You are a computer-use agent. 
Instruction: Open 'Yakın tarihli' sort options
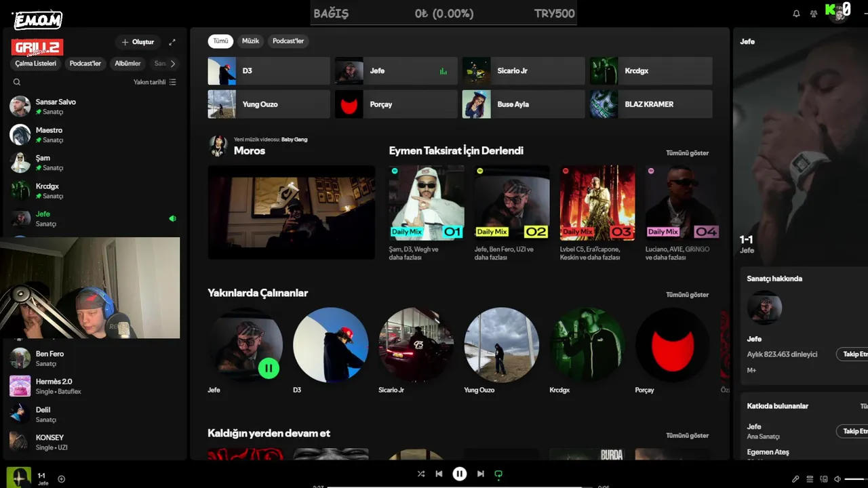[x=155, y=82]
